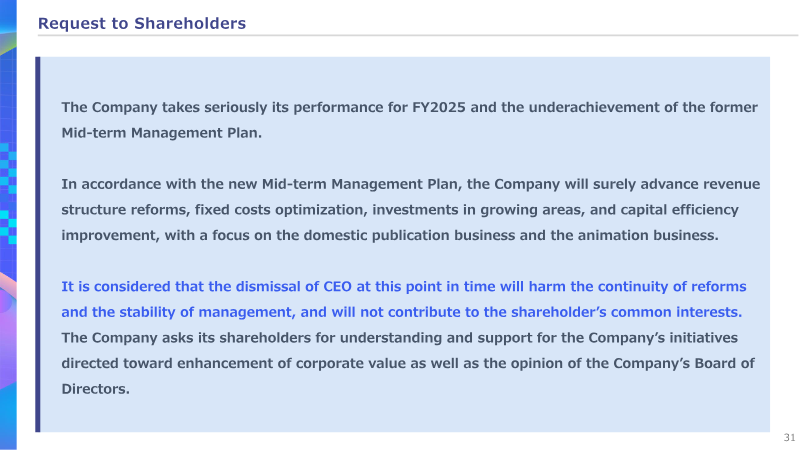Click the page number 31

pyautogui.click(x=789, y=437)
